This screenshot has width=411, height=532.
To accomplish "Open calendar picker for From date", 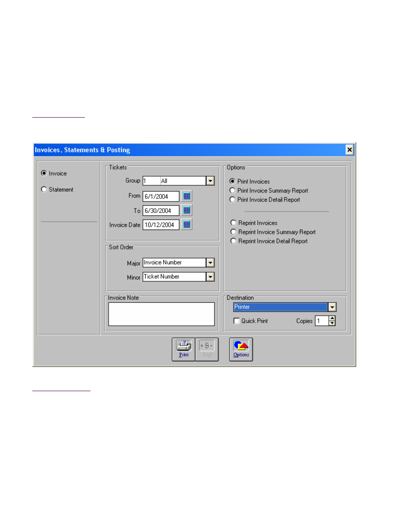I will pos(187,196).
